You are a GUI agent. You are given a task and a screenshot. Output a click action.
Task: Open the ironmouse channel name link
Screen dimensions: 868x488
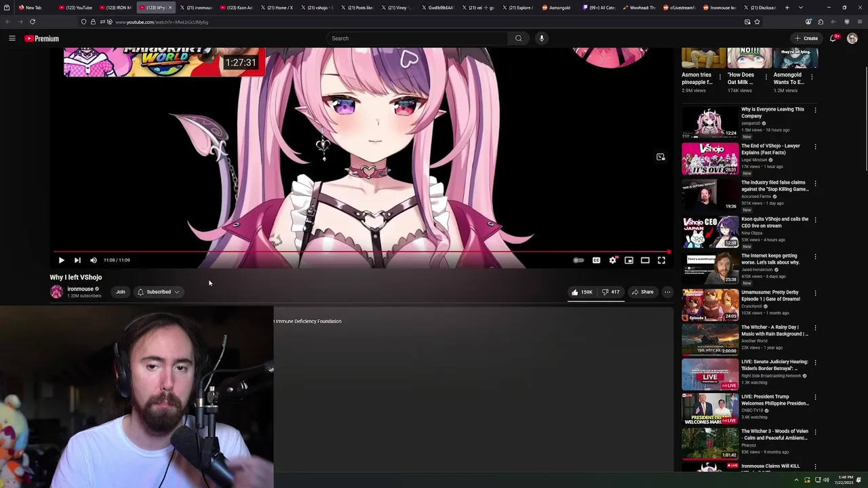(x=80, y=289)
